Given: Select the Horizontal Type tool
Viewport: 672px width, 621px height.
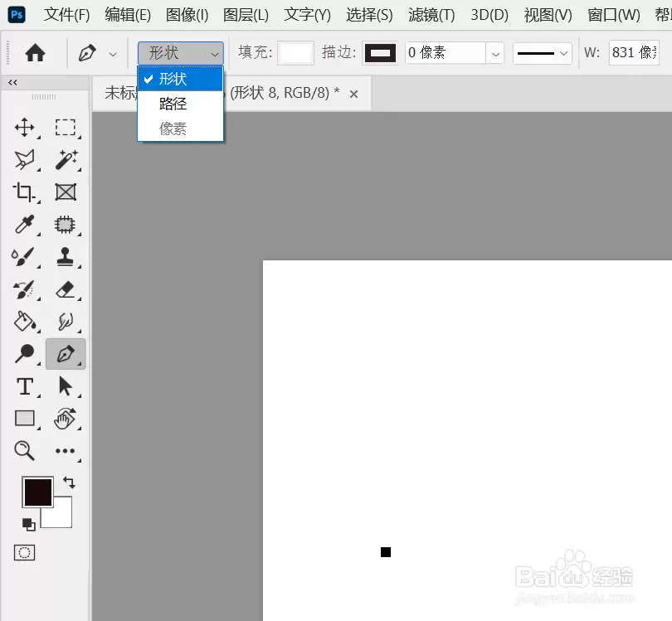Looking at the screenshot, I should click(25, 386).
